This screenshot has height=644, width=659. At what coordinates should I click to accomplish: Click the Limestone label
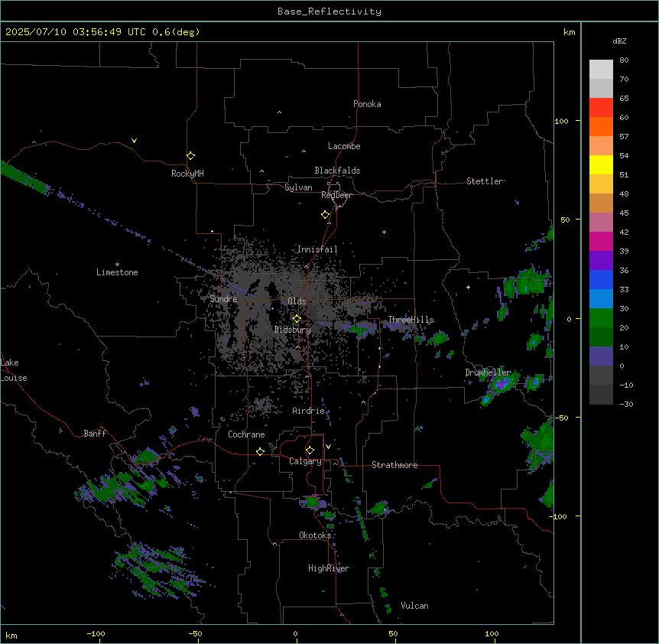(117, 272)
